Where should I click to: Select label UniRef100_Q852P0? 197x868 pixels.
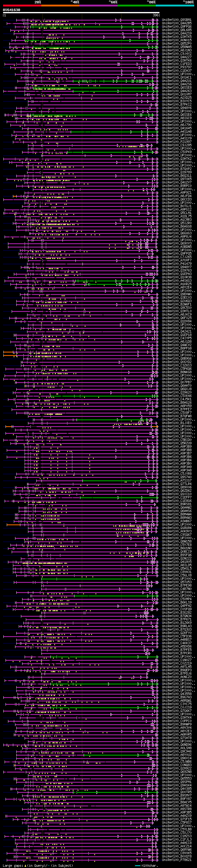point(177,43)
